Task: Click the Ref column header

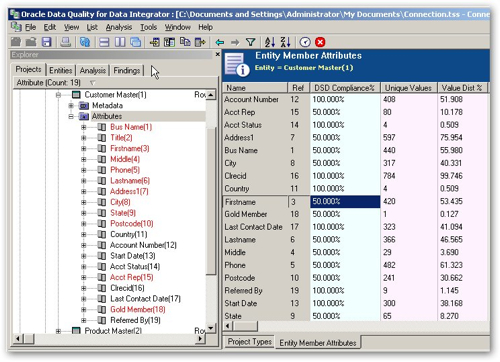Action: pos(298,88)
